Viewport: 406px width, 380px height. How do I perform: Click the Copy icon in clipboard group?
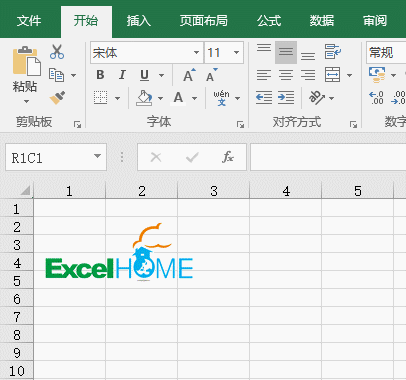(56, 75)
